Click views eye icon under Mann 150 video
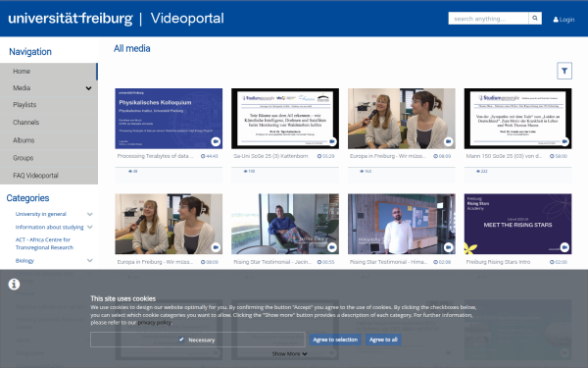The image size is (588, 368). coord(478,171)
